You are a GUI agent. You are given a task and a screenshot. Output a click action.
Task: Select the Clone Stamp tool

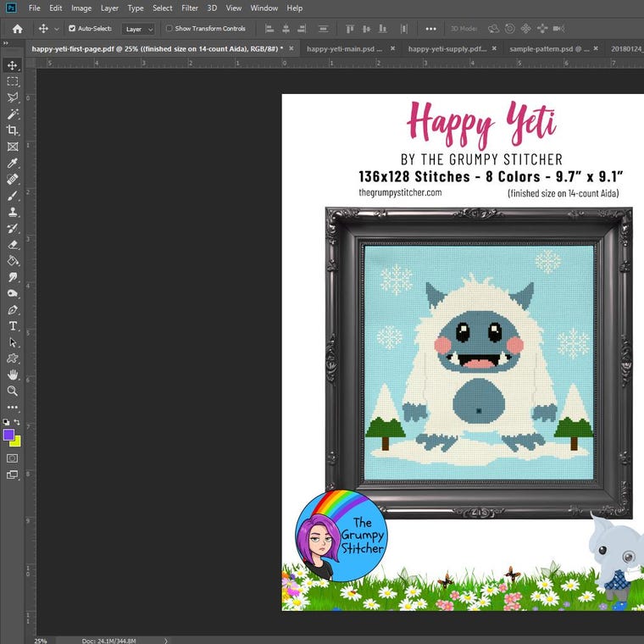click(13, 212)
